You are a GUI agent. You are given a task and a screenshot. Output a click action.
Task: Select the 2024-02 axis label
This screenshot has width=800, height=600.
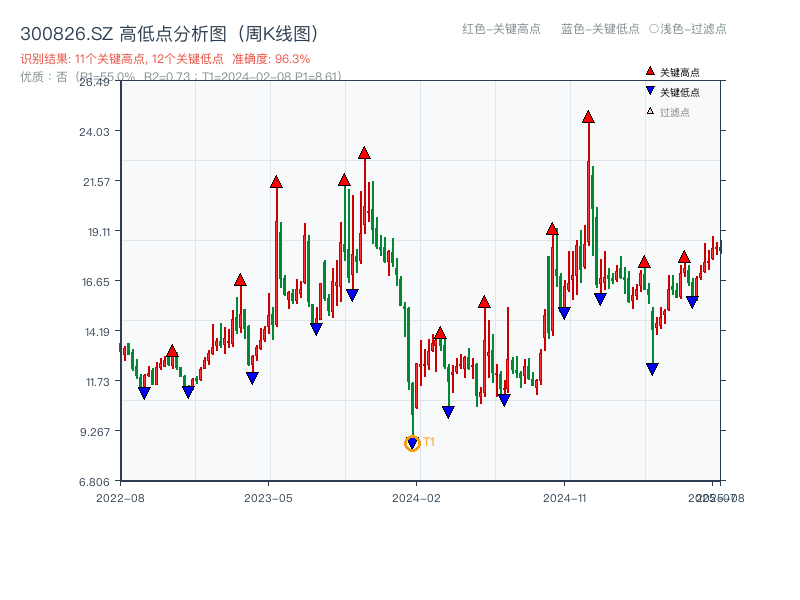[414, 496]
